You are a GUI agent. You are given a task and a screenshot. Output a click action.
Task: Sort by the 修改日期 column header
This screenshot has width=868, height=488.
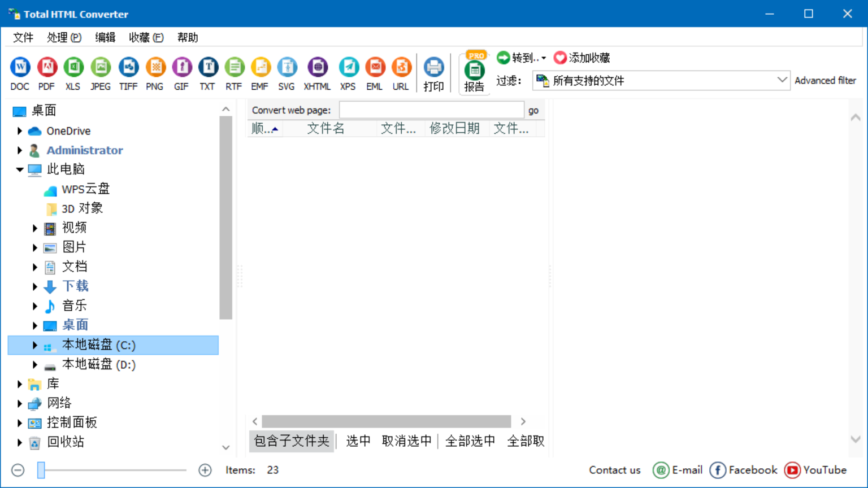coord(455,129)
